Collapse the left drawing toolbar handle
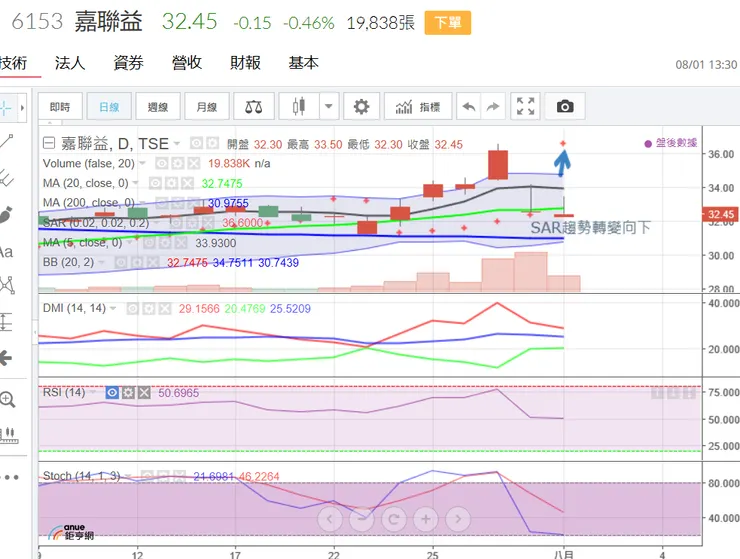 [x=34, y=333]
